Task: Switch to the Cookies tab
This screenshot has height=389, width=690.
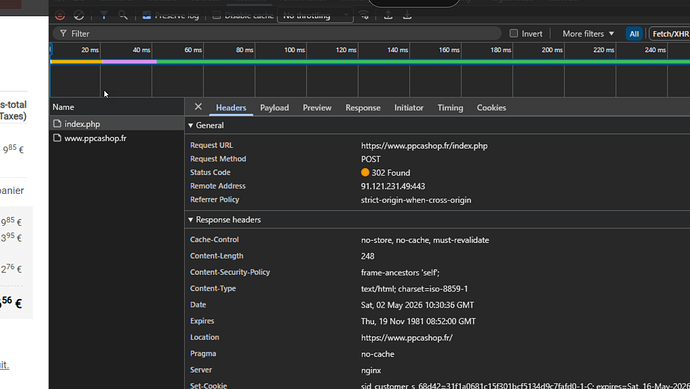Action: tap(491, 108)
